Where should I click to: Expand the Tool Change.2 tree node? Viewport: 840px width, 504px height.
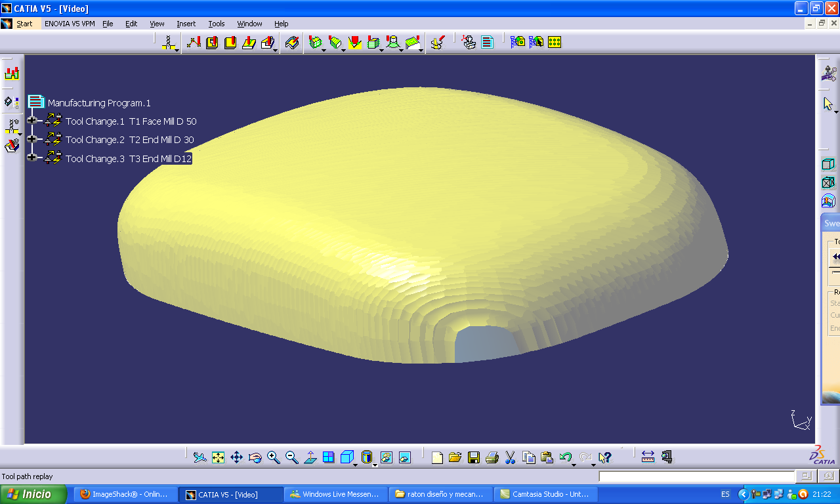point(32,139)
